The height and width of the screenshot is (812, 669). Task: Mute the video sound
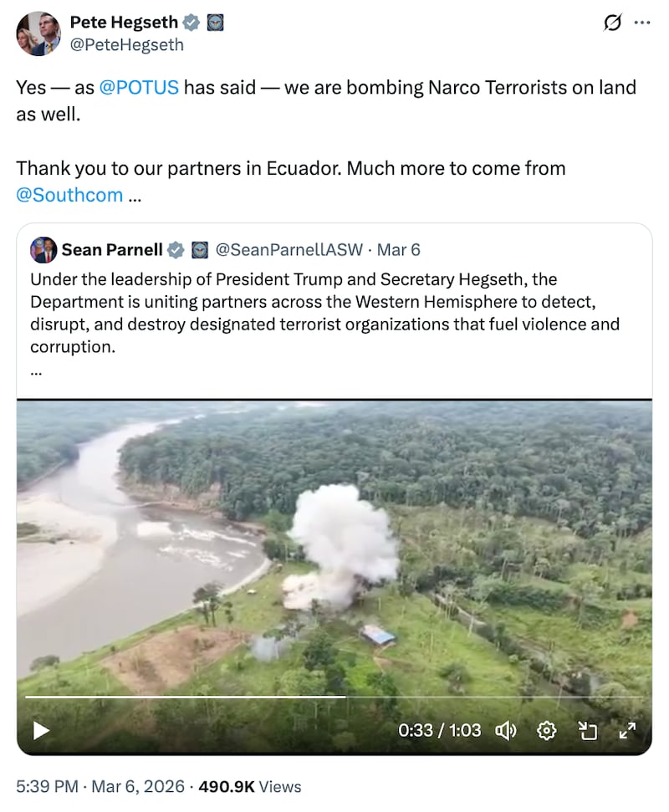coord(506,730)
